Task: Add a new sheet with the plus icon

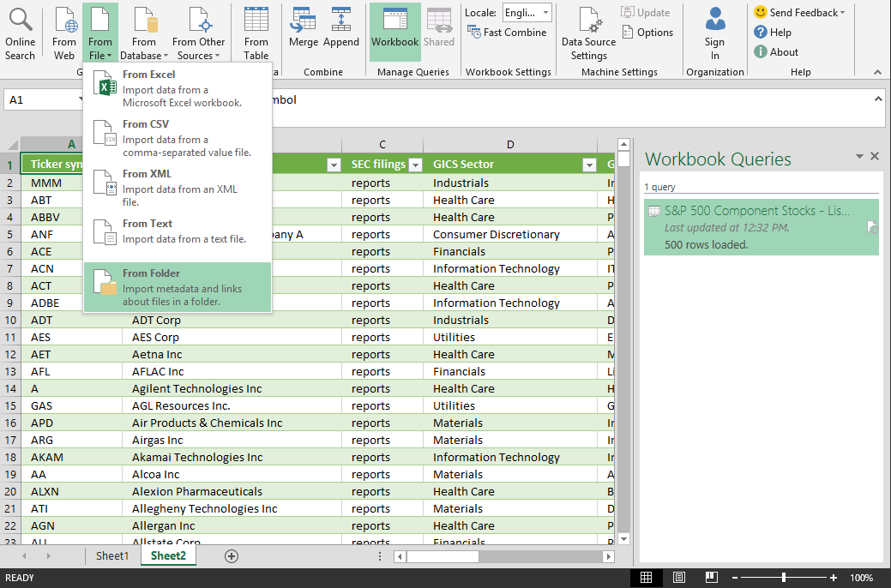Action: (x=232, y=556)
